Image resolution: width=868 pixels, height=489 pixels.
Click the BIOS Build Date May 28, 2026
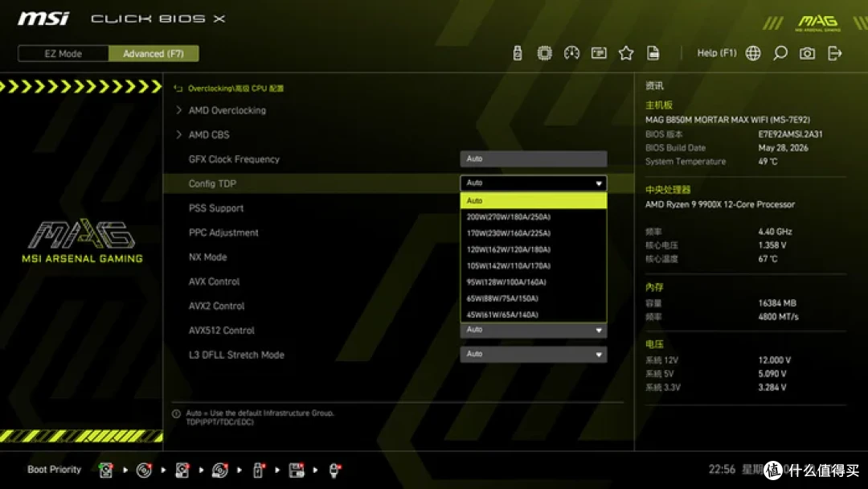click(783, 148)
